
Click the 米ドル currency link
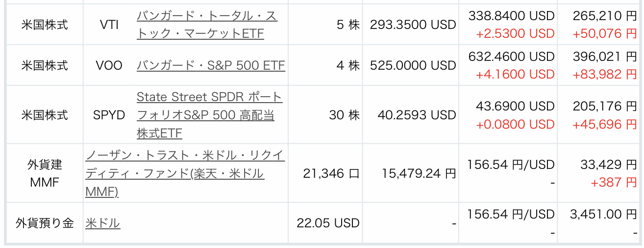point(102,223)
